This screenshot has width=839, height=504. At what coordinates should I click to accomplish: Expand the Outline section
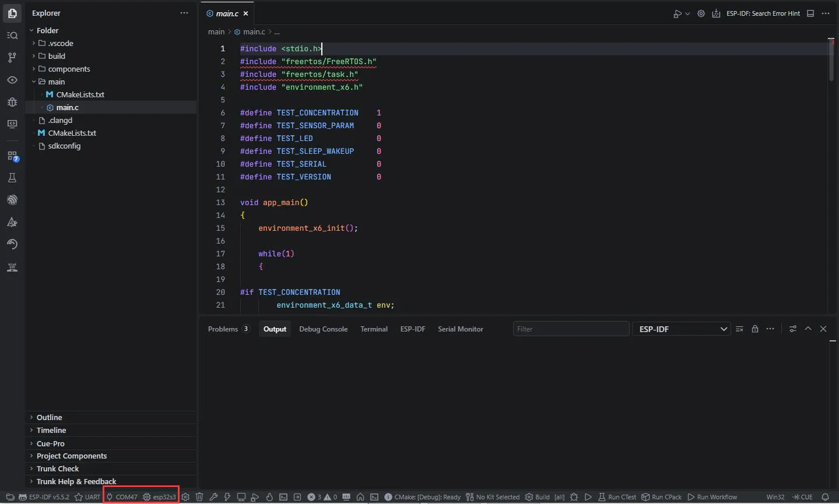50,417
